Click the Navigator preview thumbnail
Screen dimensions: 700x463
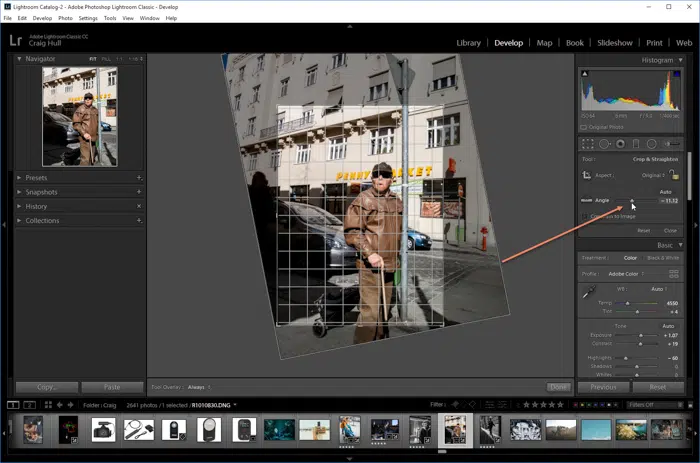tap(80, 117)
